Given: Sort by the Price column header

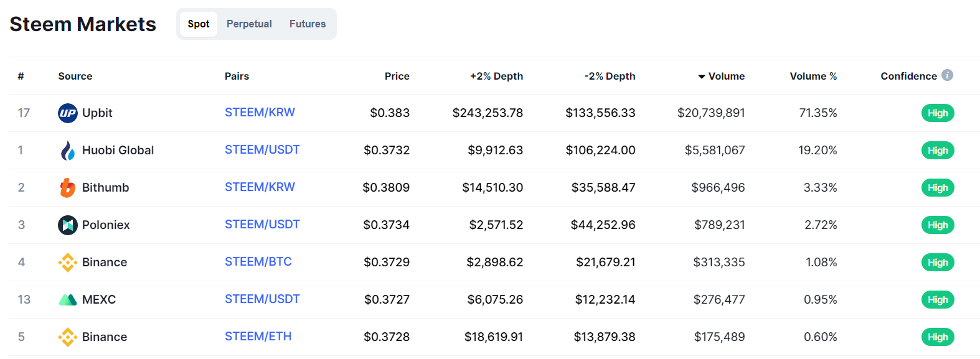Looking at the screenshot, I should 397,76.
